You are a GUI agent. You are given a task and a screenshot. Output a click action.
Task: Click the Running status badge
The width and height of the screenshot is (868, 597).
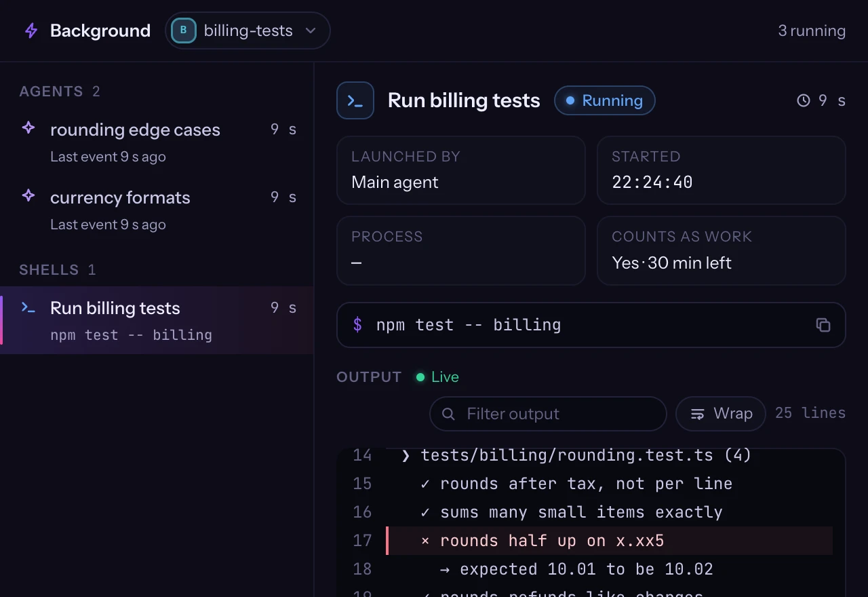pos(605,100)
